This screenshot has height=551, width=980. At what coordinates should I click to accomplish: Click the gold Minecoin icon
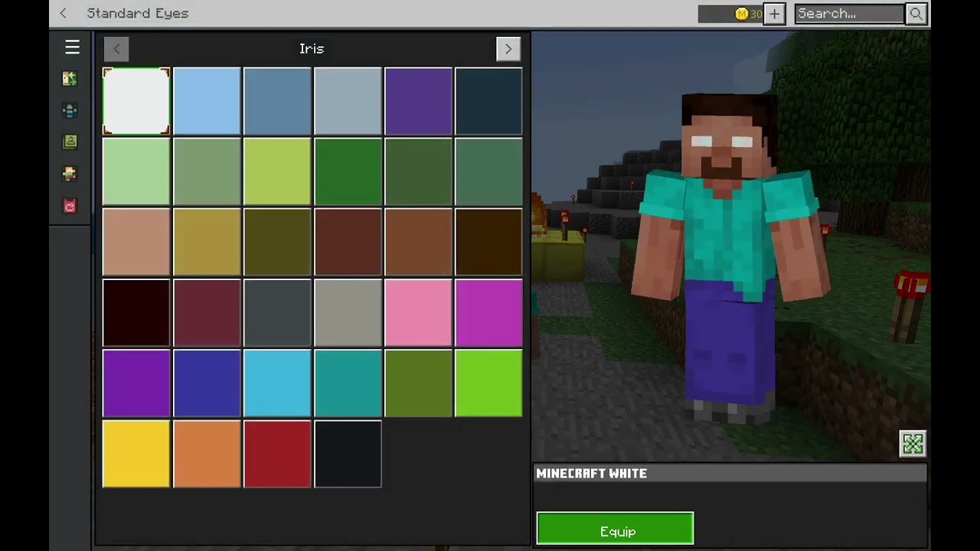741,14
